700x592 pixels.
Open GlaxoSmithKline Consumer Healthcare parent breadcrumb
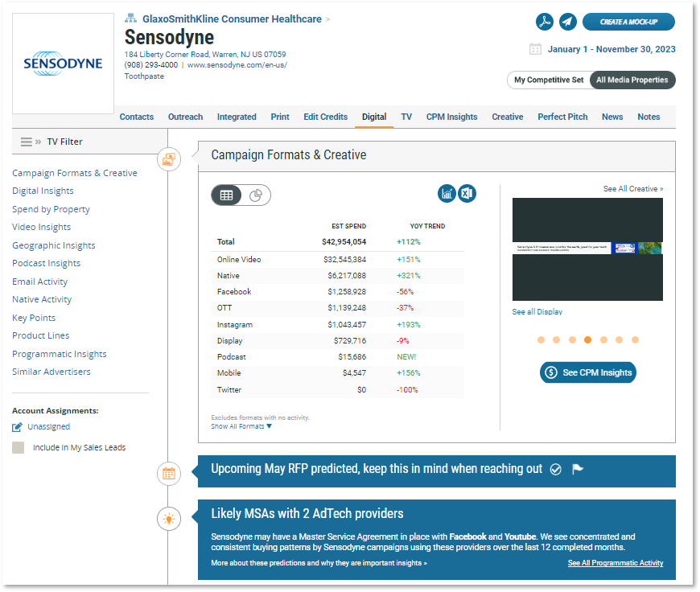click(232, 18)
